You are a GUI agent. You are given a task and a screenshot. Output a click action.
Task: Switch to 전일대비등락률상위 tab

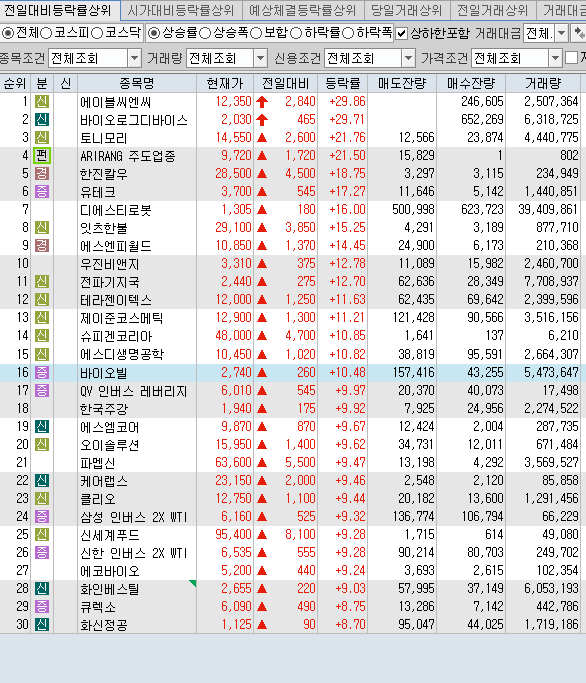click(x=59, y=10)
